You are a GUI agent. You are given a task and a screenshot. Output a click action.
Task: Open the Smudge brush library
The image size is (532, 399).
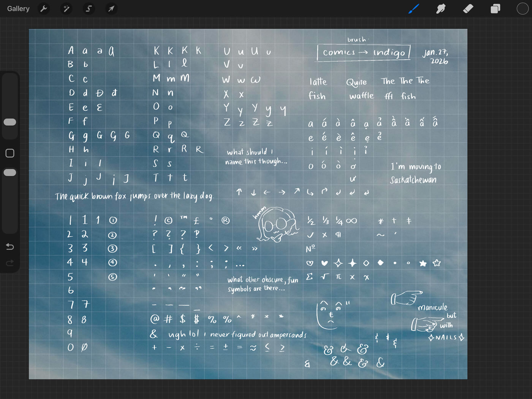click(441, 8)
